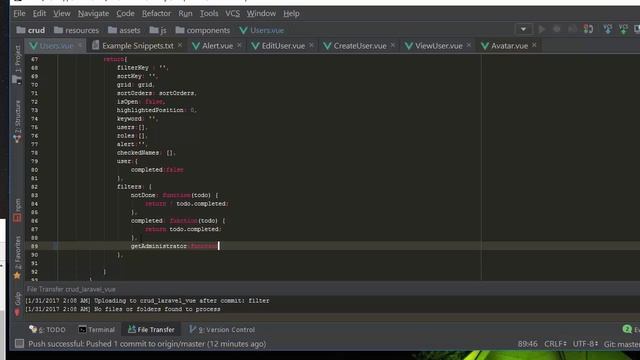
Task: Open the Refactor menu
Action: 156,13
